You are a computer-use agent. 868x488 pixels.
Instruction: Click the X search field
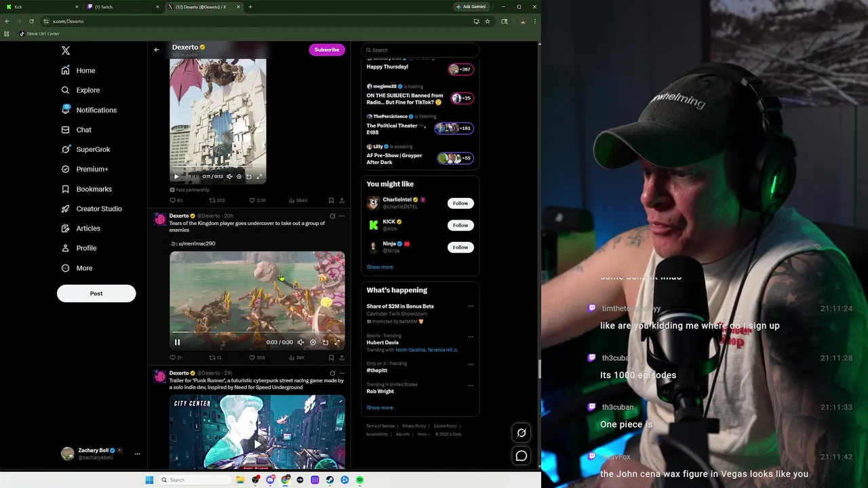coord(420,49)
